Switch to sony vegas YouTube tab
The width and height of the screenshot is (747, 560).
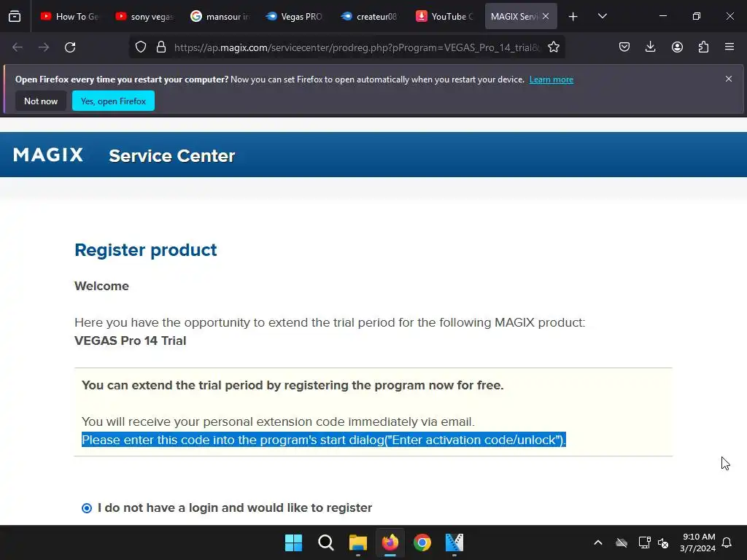click(145, 16)
